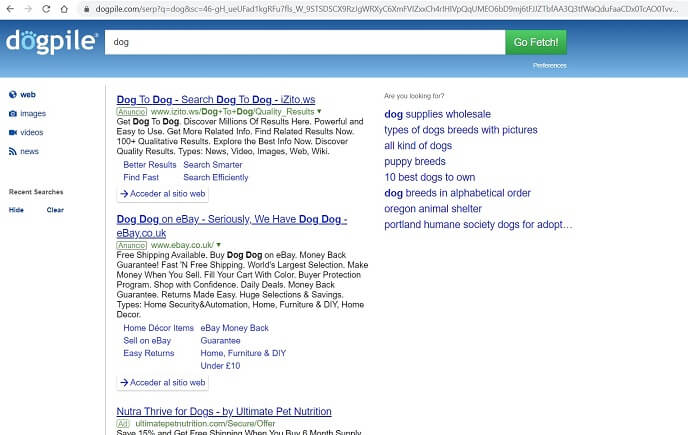
Task: Expand the izito.ws ad URL dropdown arrow
Action: coord(319,113)
